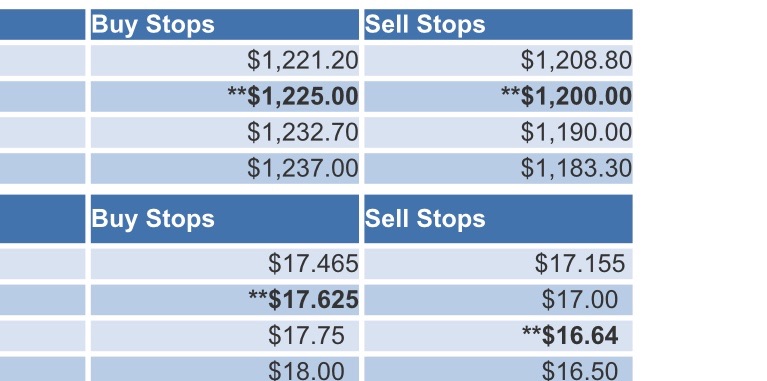This screenshot has height=381, width=767.
Task: Select the $17.75 buy stop cell
Action: (x=225, y=336)
